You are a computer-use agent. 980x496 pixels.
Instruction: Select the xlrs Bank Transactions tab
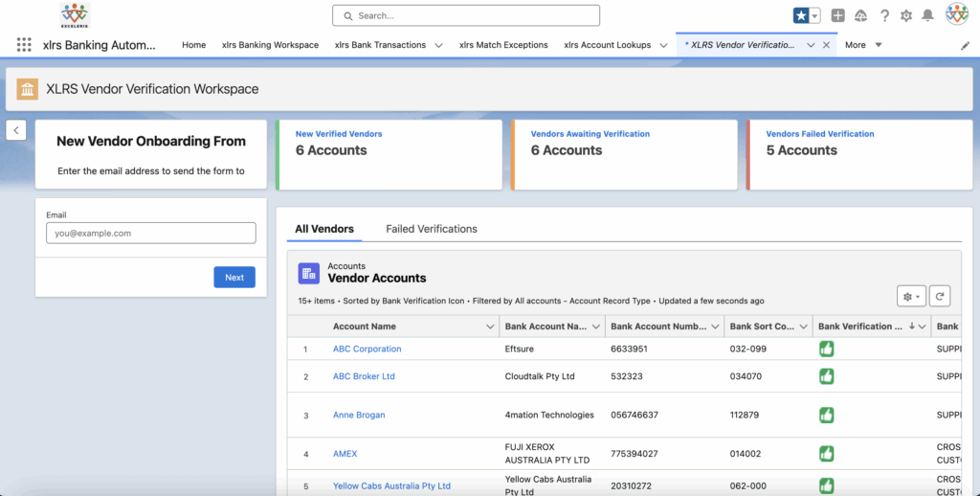pos(380,45)
